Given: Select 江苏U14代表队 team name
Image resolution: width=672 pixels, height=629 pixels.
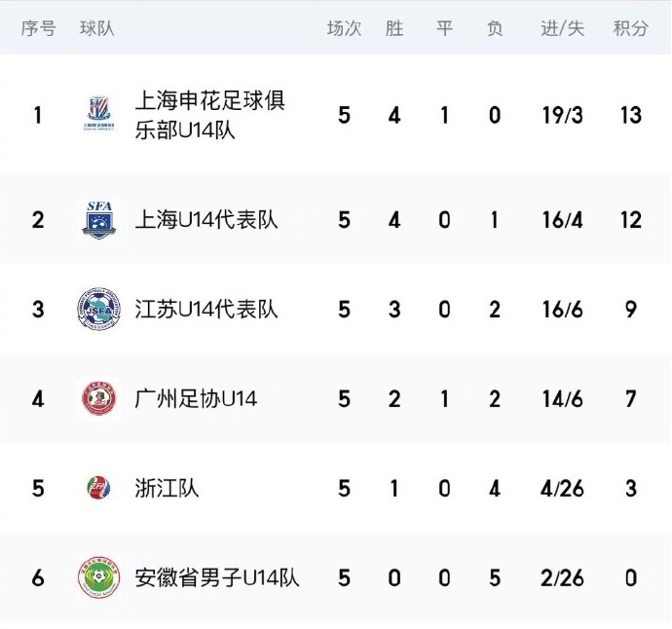Looking at the screenshot, I should click(x=206, y=309).
